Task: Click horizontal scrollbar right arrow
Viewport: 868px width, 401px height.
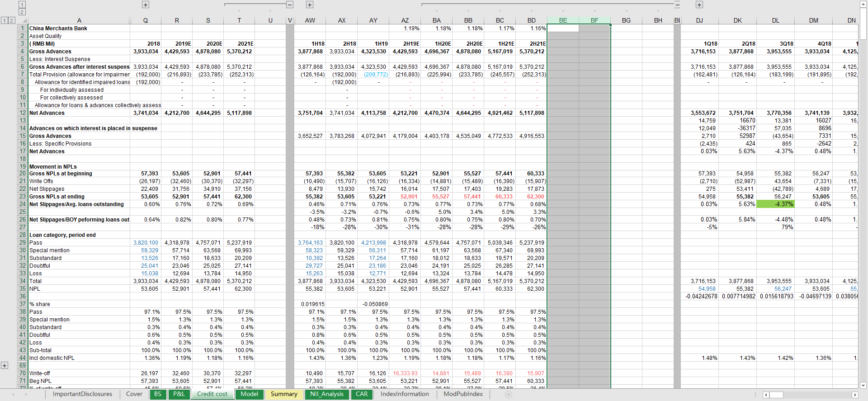Action: coord(854,395)
